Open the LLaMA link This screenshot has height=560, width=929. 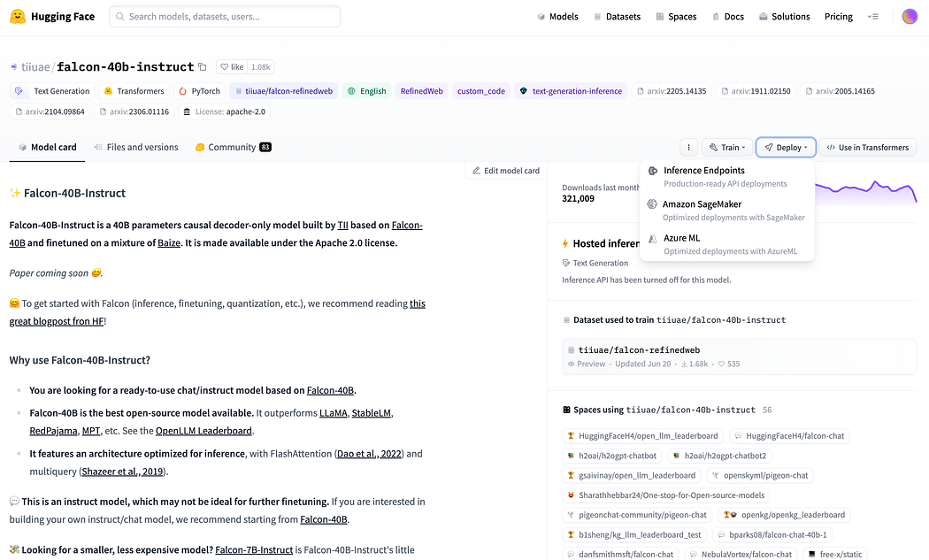click(x=333, y=413)
